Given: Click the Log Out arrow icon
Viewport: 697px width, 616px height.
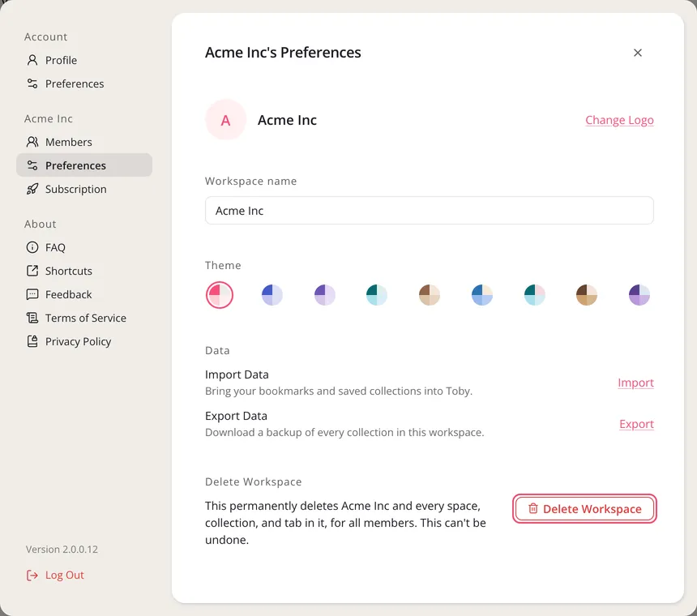Looking at the screenshot, I should 32,575.
